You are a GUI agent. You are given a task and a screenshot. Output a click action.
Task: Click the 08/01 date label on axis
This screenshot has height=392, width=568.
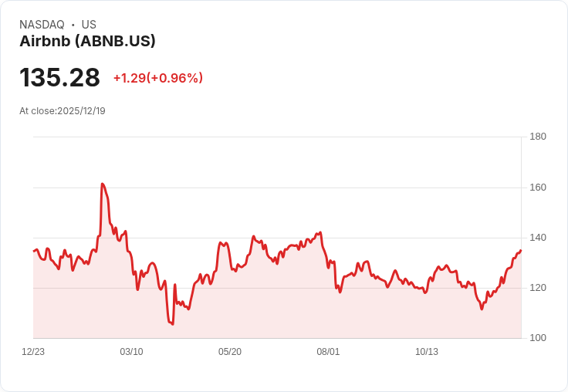(x=328, y=352)
